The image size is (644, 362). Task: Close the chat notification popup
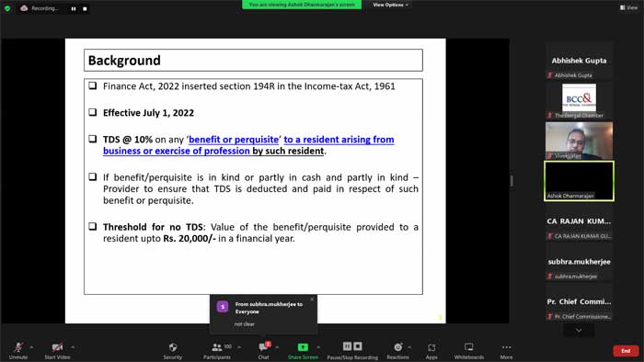(312, 300)
